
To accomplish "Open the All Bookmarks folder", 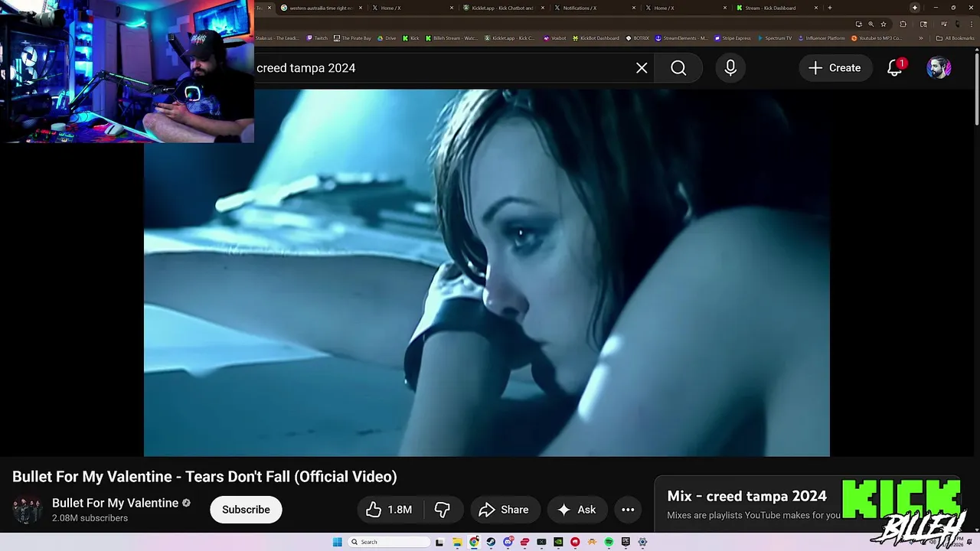I will click(955, 38).
